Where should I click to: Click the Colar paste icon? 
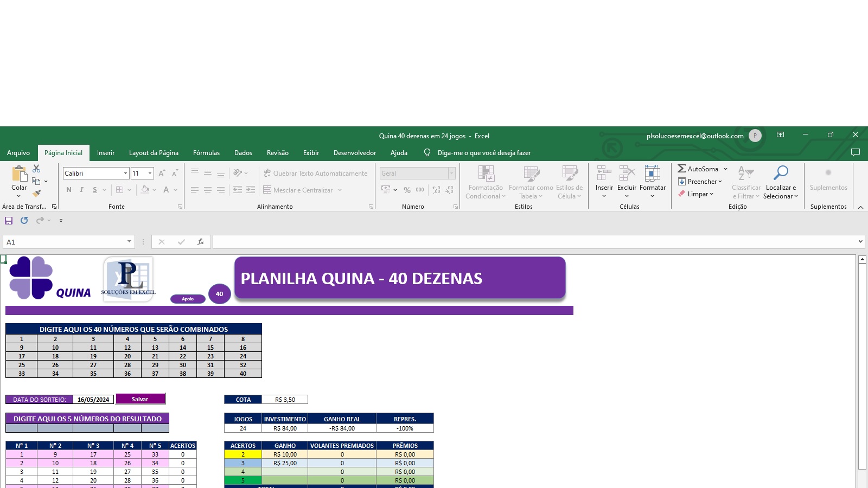pyautogui.click(x=19, y=174)
